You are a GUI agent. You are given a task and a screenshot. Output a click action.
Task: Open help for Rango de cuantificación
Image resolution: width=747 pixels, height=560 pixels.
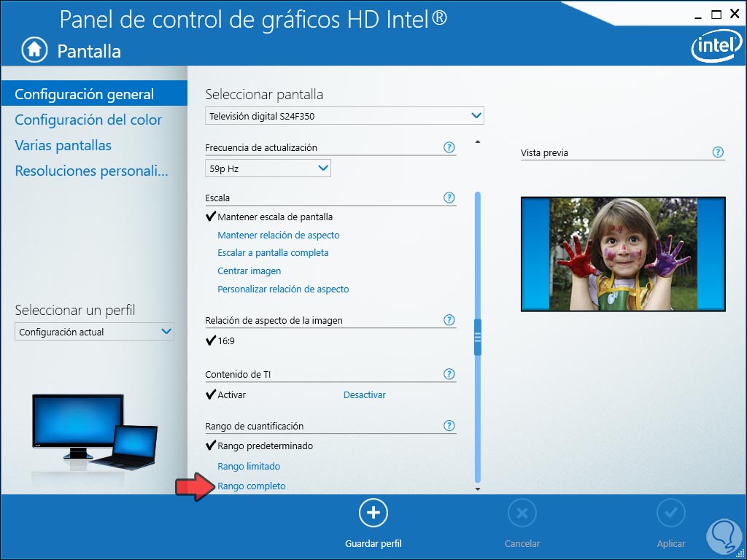[449, 426]
